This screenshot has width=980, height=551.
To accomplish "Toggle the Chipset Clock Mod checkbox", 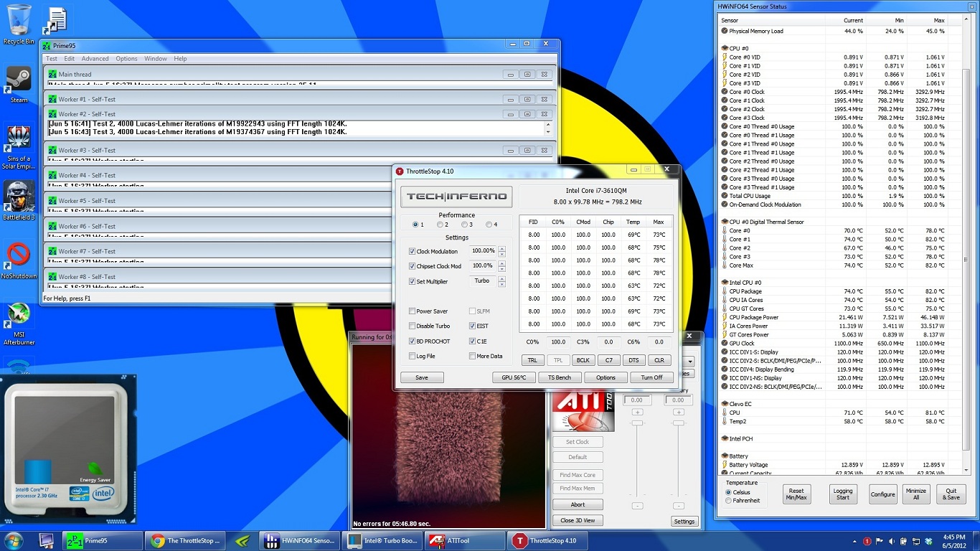I will click(412, 266).
